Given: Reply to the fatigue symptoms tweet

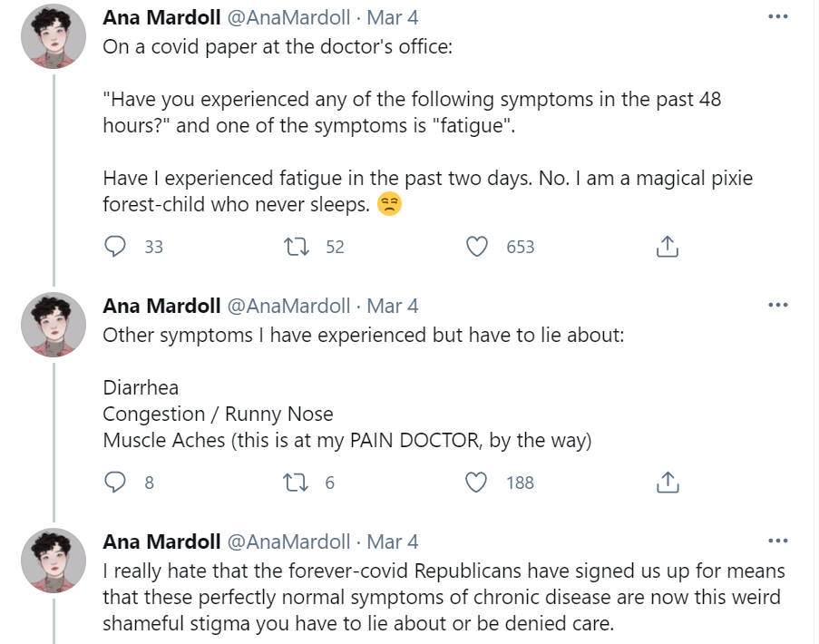Looking at the screenshot, I should coord(115,246).
